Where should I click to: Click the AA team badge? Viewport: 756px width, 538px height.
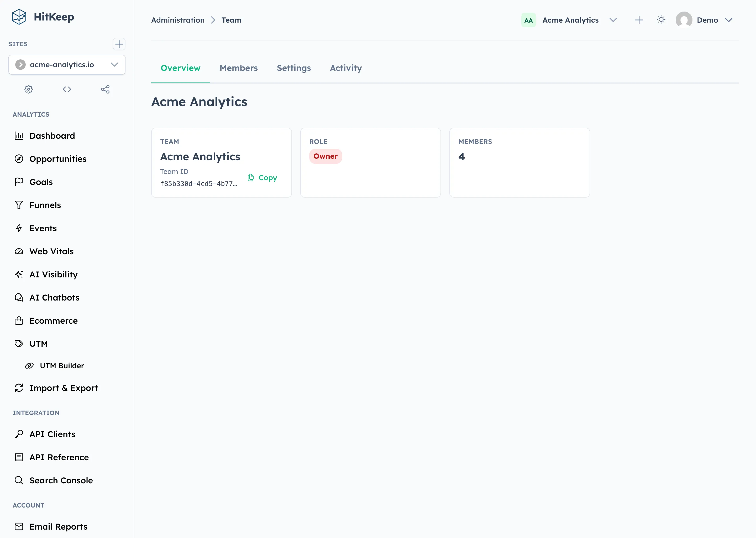pos(529,20)
